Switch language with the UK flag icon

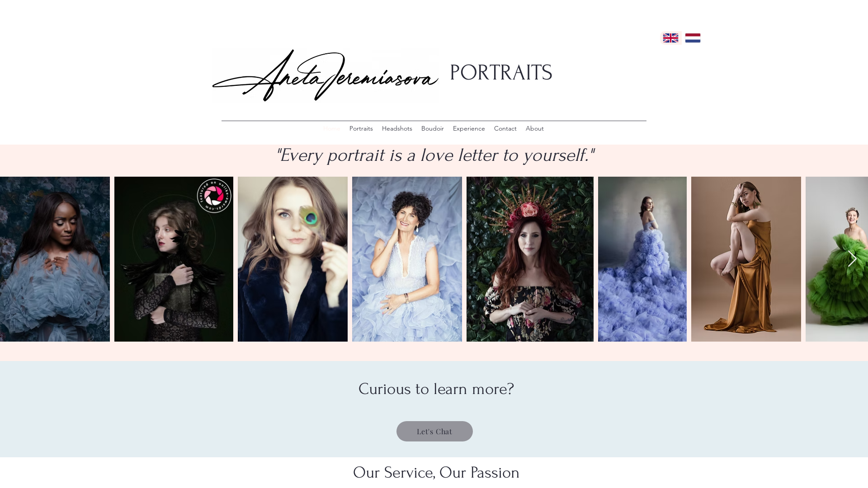(x=670, y=38)
